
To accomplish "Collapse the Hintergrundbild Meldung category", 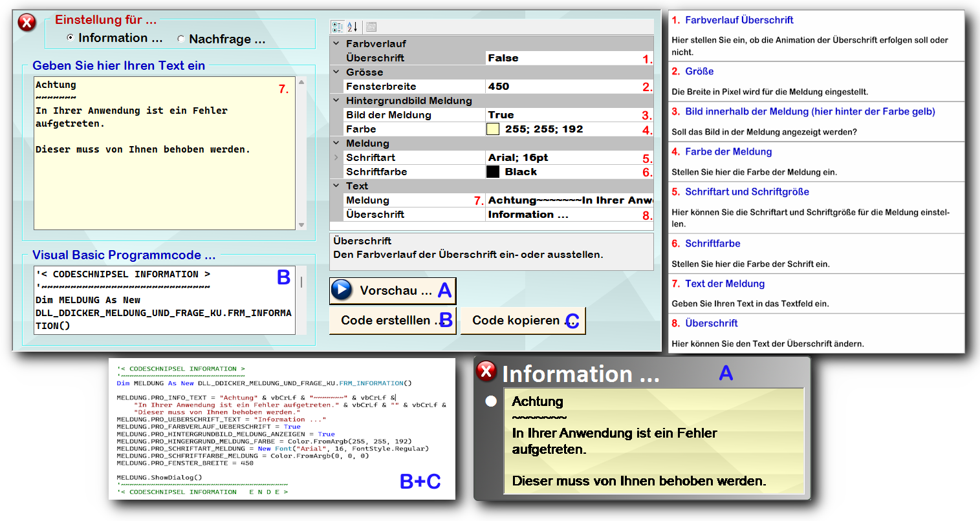I will tap(336, 101).
